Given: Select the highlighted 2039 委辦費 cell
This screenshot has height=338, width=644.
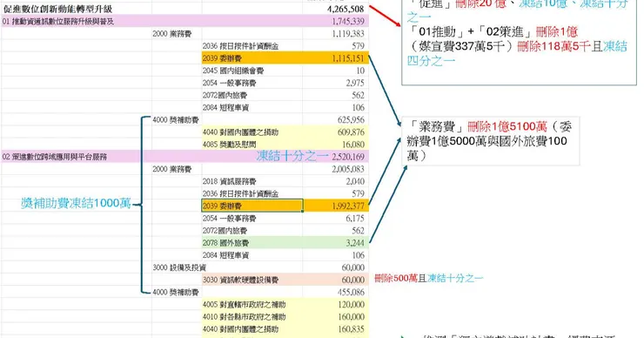Looking at the screenshot, I should coord(252,206).
